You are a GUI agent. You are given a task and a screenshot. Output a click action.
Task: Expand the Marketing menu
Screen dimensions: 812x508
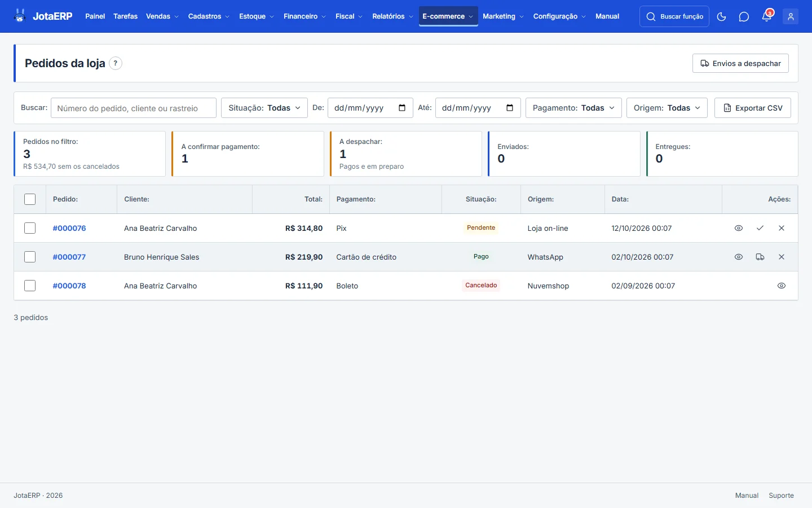point(503,16)
